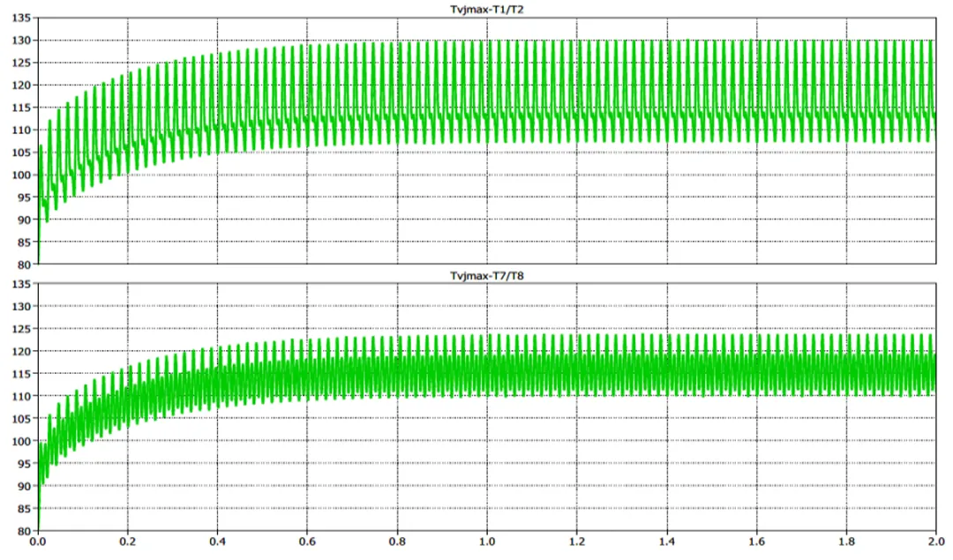
Task: Select 110 y-axis label on top plot
Action: pyautogui.click(x=21, y=131)
